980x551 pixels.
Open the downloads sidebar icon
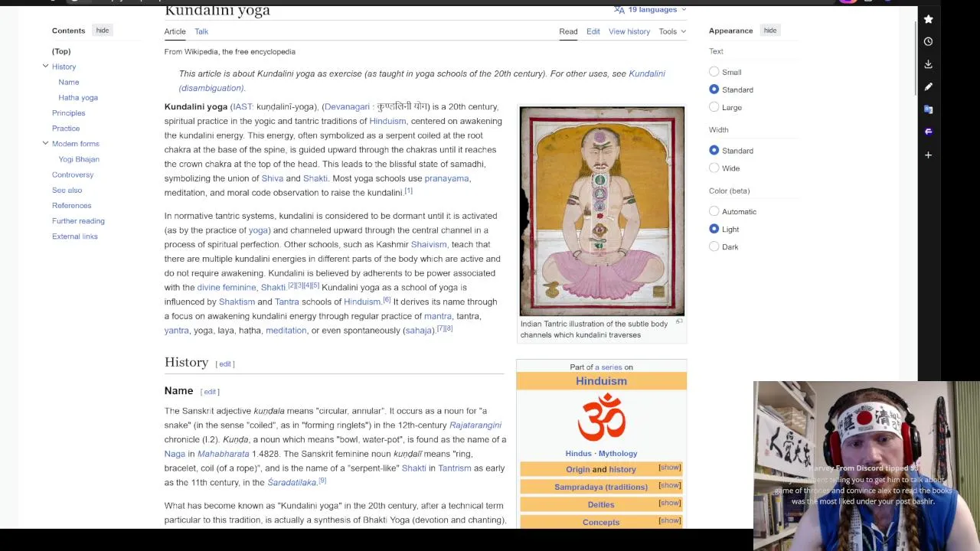coord(928,64)
